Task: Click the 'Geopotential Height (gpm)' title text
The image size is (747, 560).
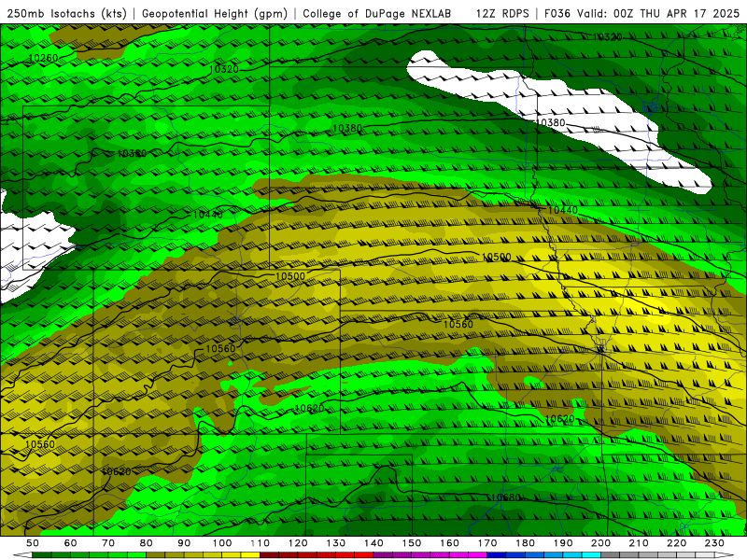Action: 215,14
